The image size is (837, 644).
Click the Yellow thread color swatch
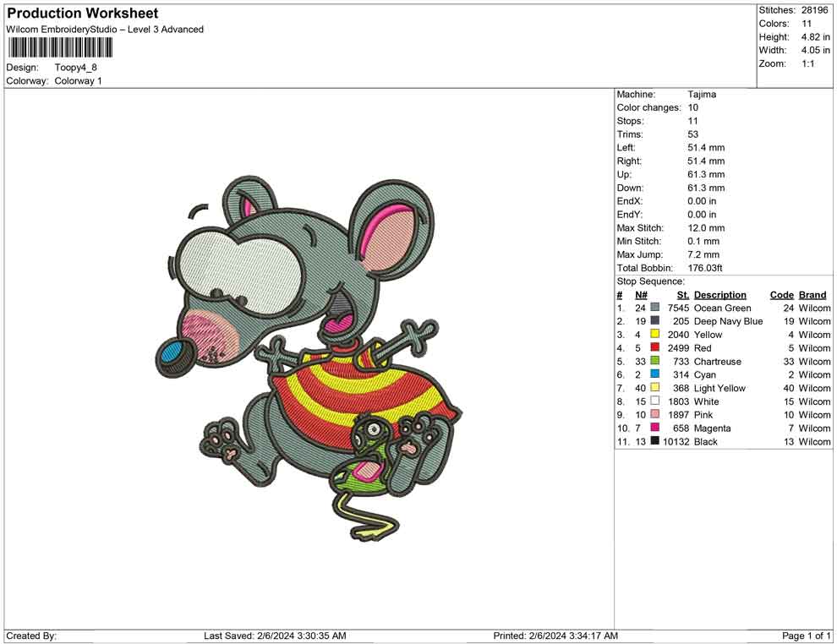(655, 334)
